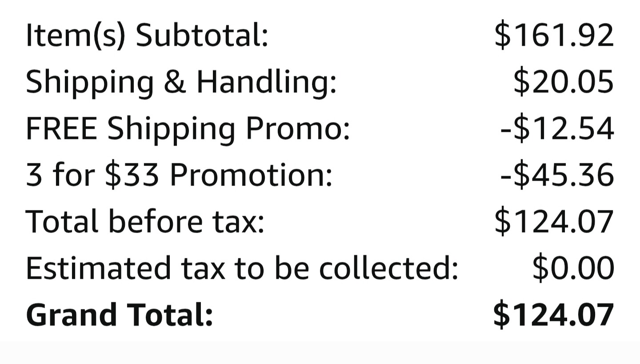Click the word FREE in promo line

(61, 128)
